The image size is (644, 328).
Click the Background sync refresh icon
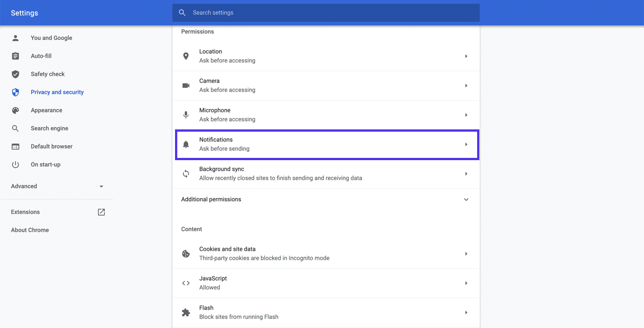pos(186,173)
